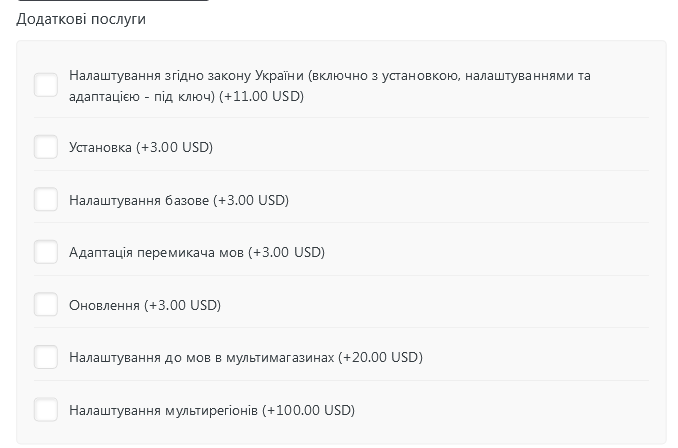The width and height of the screenshot is (678, 448).
Task: Click Адаптація перемикача мов label text
Action: [x=157, y=252]
